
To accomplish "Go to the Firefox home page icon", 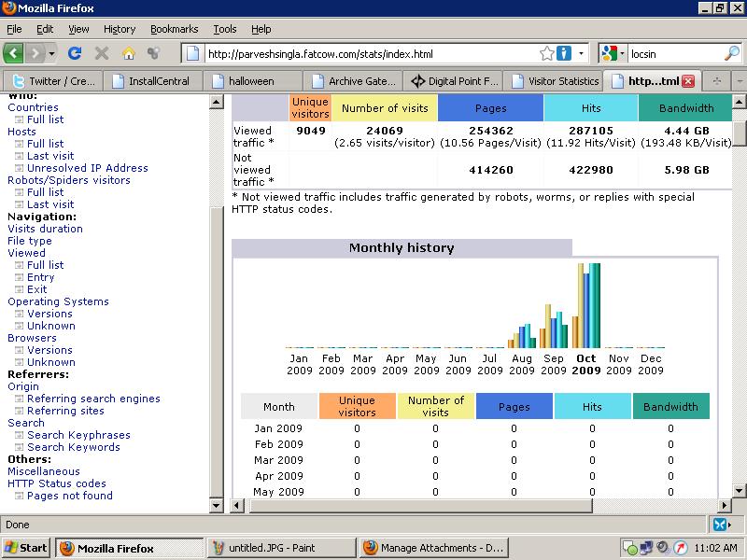I will [x=128, y=53].
